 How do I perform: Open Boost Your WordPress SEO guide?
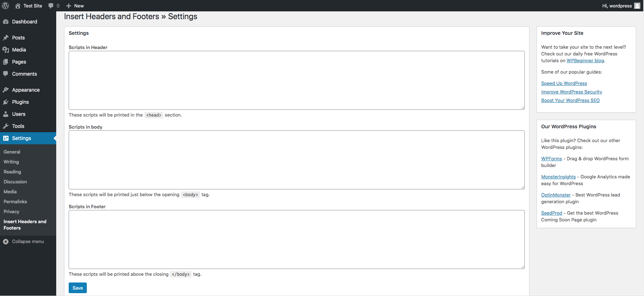(570, 101)
